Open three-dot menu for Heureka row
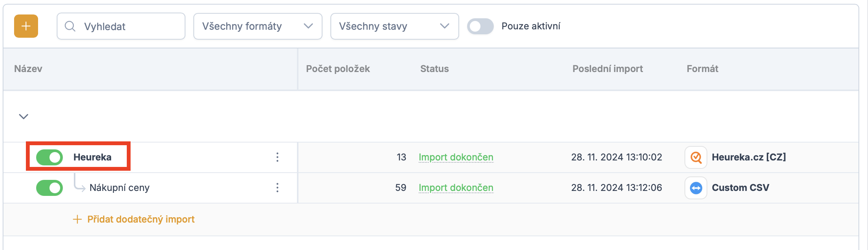This screenshot has width=868, height=250. click(277, 157)
